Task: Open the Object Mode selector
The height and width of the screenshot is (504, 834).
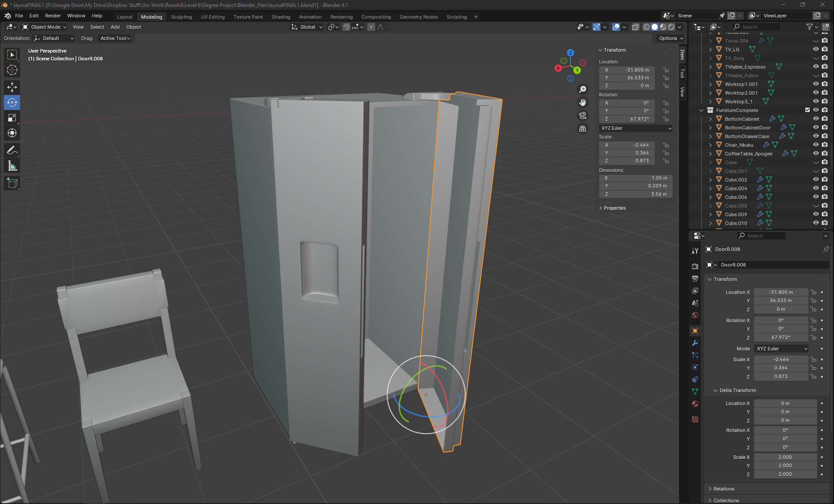Action: pyautogui.click(x=45, y=27)
